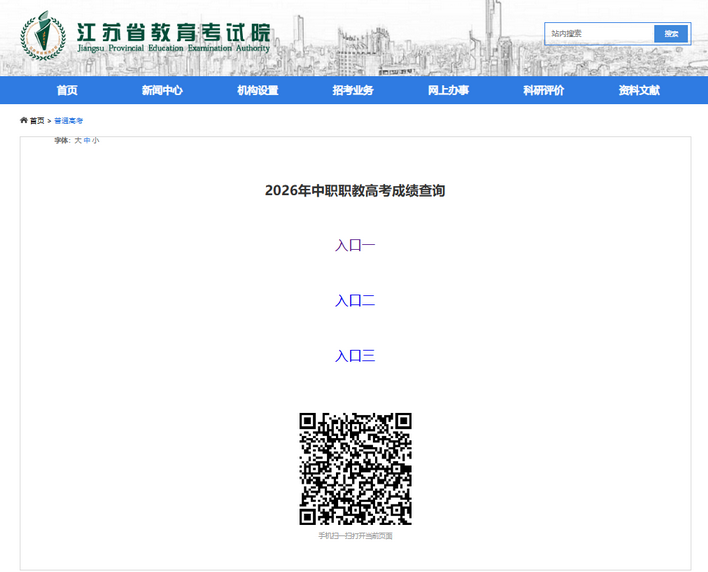Set font size to 小
This screenshot has width=708, height=572.
[95, 140]
